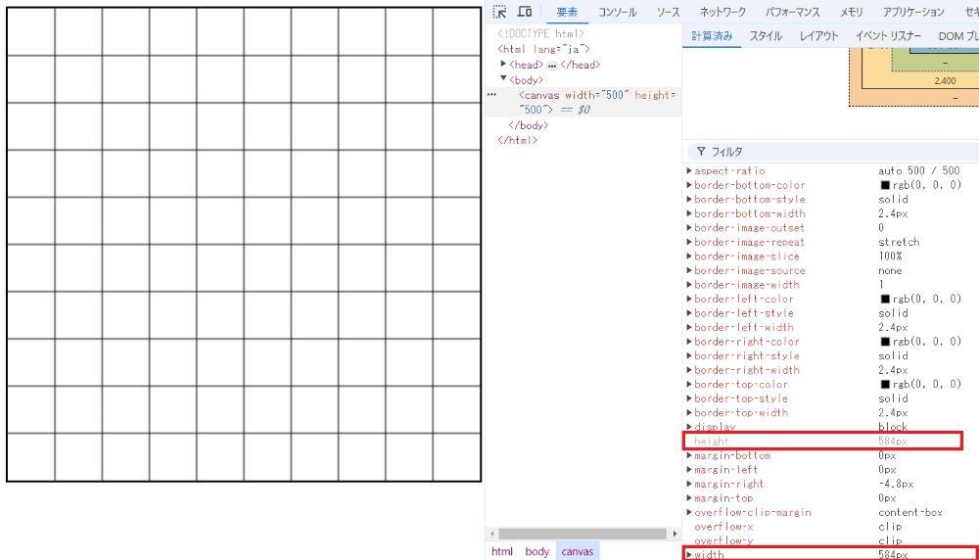
Task: Click the grid canvas on the page
Action: tap(244, 244)
